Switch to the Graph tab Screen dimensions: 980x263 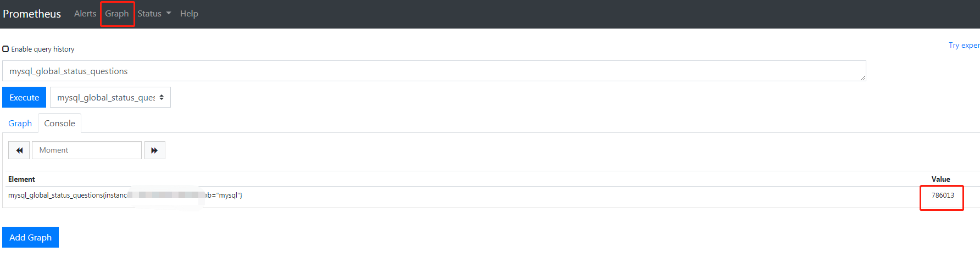[x=20, y=124]
